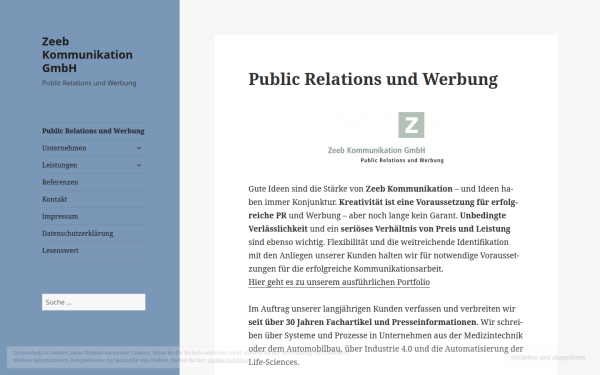Image resolution: width=600 pixels, height=375 pixels.
Task: Open the Unternehmen menu item
Action: pos(64,148)
